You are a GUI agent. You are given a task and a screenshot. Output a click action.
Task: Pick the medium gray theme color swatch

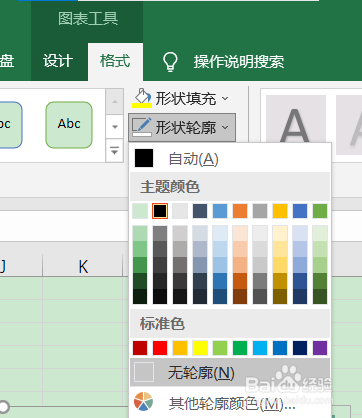coord(260,211)
